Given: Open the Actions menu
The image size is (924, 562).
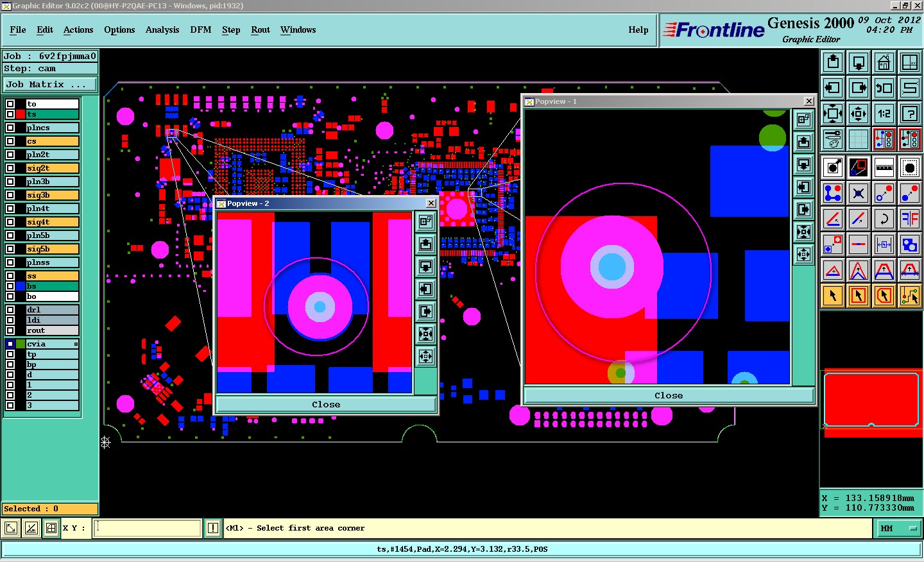Looking at the screenshot, I should pos(78,30).
